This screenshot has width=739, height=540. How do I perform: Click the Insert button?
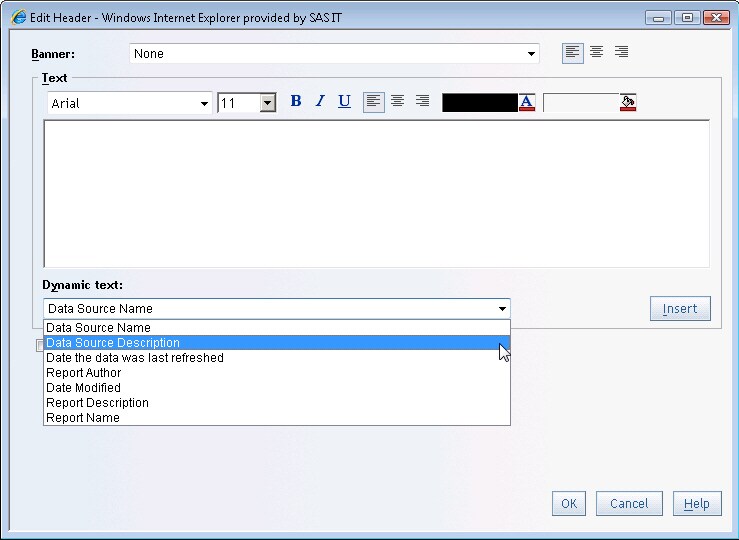pyautogui.click(x=680, y=309)
